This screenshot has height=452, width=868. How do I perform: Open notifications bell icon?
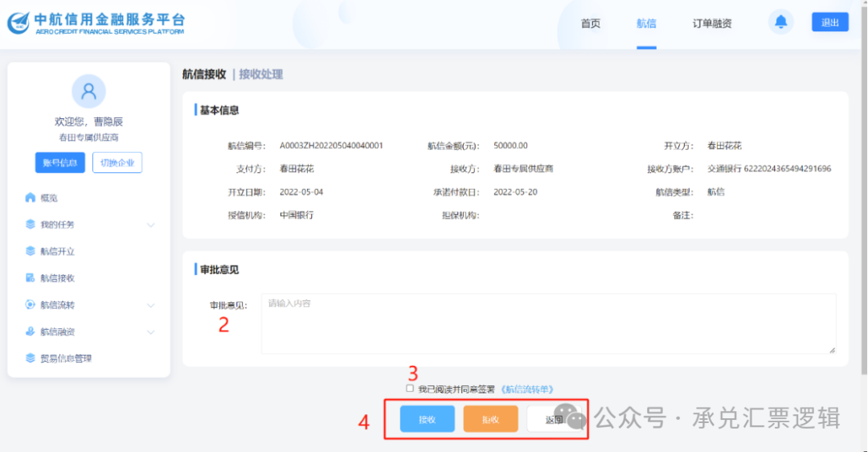point(780,23)
